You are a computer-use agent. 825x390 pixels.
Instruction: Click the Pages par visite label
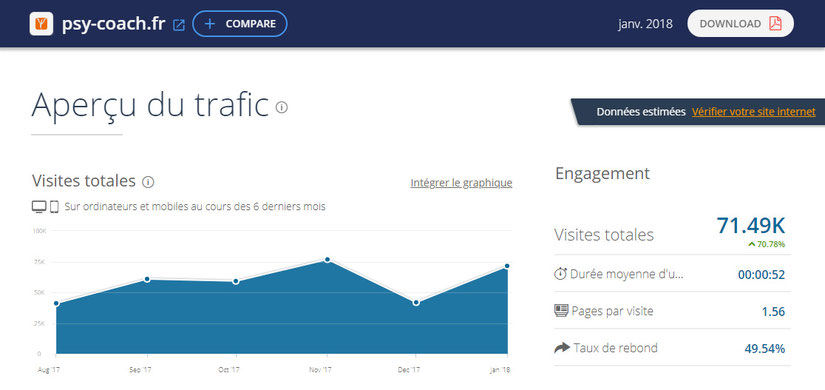pos(612,311)
